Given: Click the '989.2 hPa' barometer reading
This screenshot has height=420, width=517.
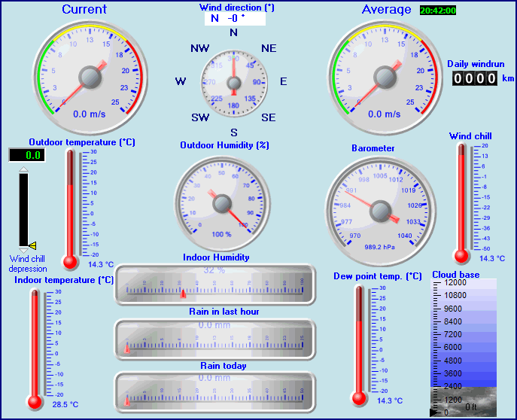Looking at the screenshot, I should [x=379, y=247].
